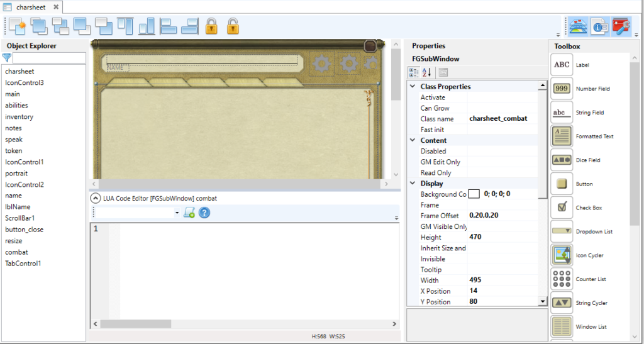Close the charsheet tab
The width and height of the screenshot is (644, 344).
[x=56, y=7]
